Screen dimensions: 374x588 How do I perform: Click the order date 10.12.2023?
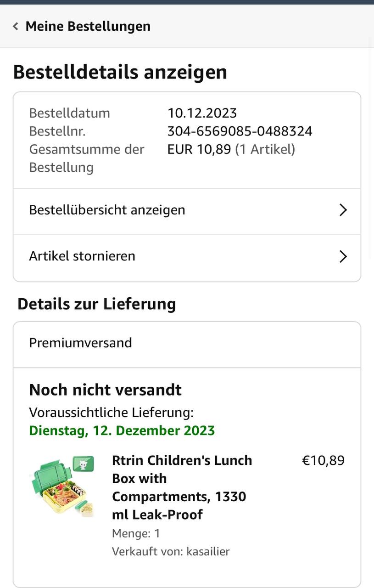point(202,113)
